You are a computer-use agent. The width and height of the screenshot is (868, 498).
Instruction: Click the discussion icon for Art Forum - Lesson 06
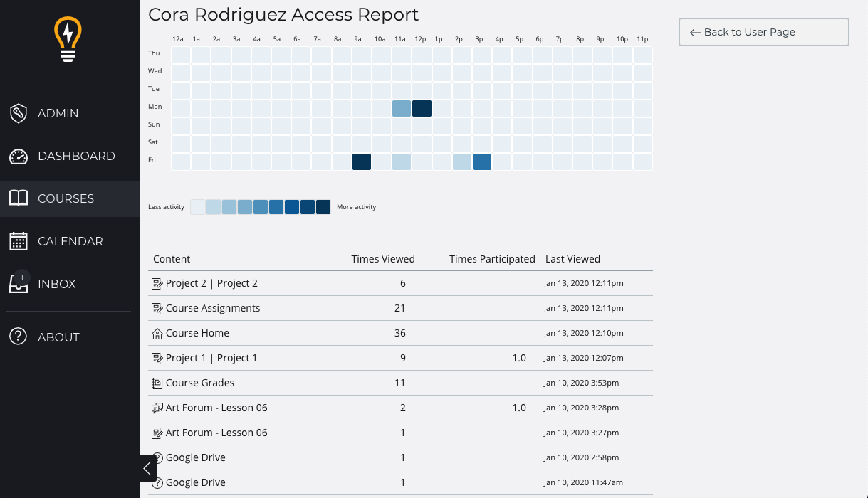tap(157, 408)
